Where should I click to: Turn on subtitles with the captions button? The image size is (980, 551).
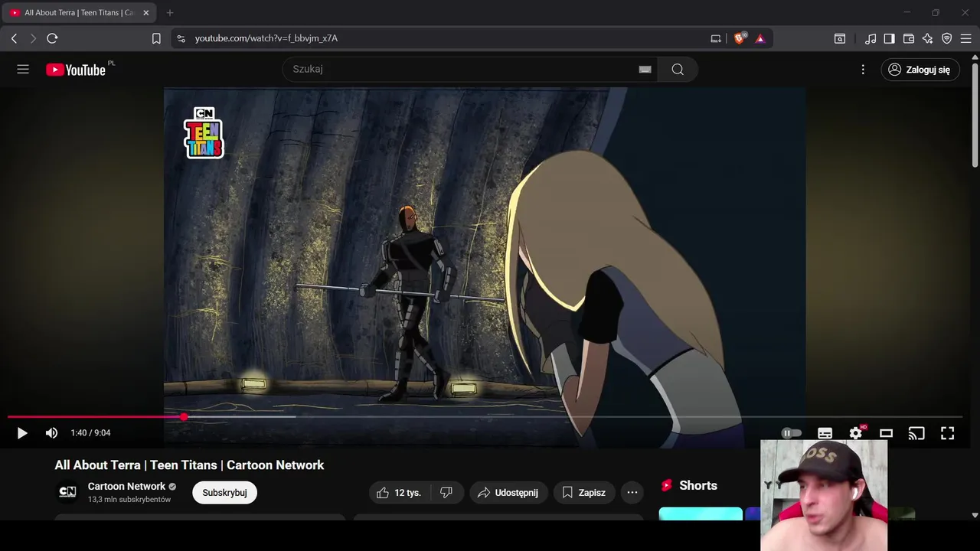[825, 433]
